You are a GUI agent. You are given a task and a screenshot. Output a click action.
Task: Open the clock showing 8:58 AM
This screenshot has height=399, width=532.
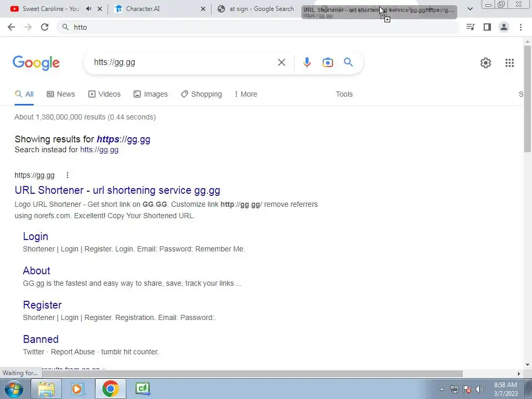click(505, 389)
